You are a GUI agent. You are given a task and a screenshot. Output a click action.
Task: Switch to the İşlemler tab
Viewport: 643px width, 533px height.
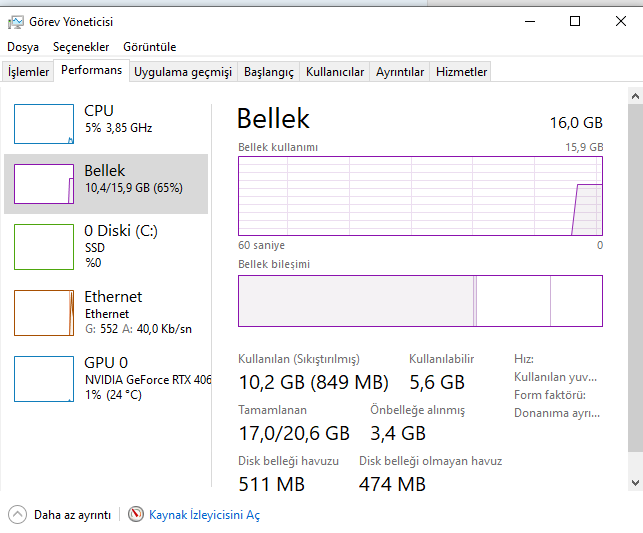click(28, 72)
